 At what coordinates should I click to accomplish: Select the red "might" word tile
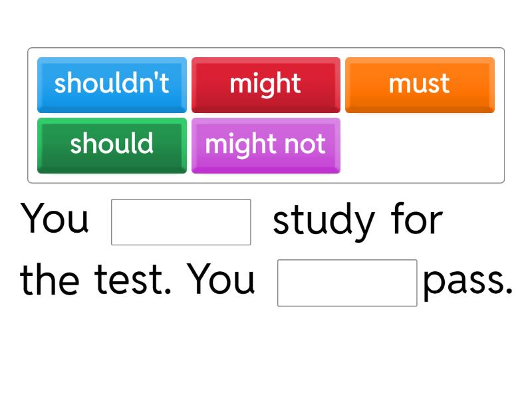(266, 85)
